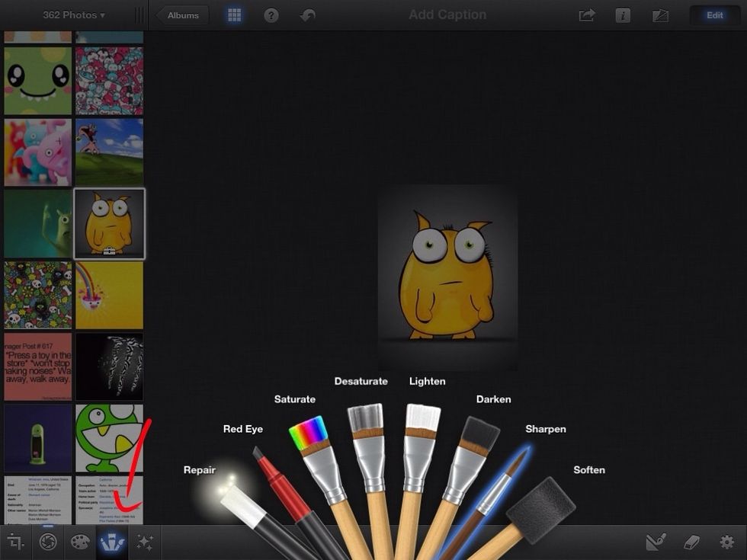Tap the Edit button
The height and width of the screenshot is (560, 747).
[x=715, y=15]
